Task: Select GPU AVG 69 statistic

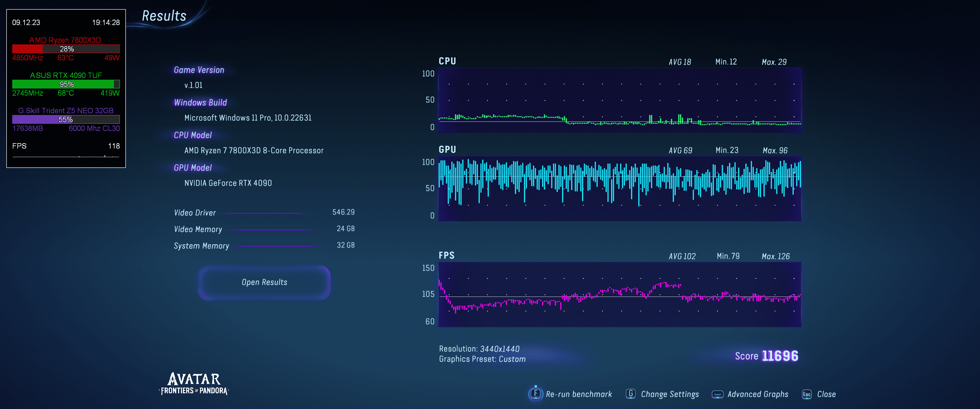Action: pyautogui.click(x=680, y=151)
